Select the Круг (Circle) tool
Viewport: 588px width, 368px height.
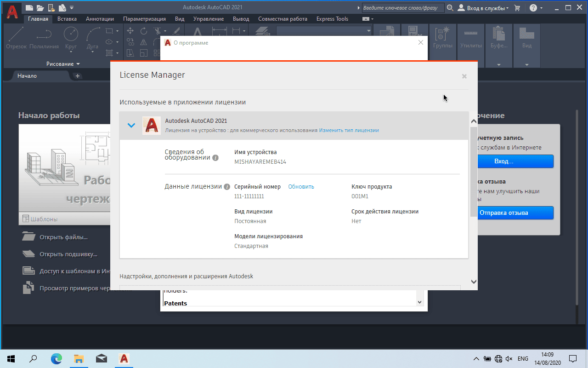click(x=71, y=38)
